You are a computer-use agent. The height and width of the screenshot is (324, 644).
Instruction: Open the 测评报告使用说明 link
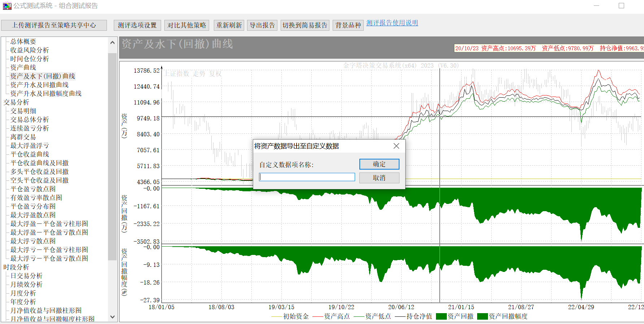(x=392, y=23)
